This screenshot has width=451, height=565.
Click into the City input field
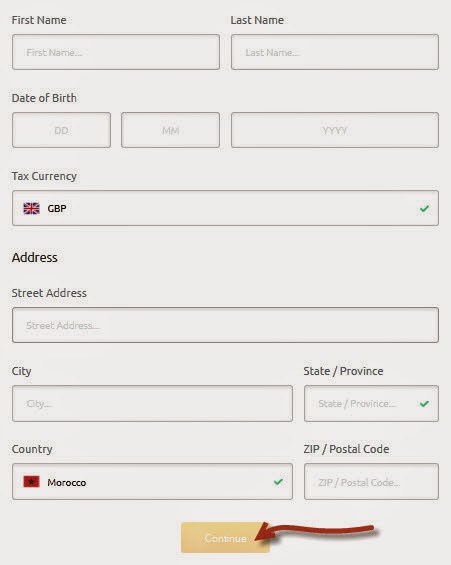152,404
